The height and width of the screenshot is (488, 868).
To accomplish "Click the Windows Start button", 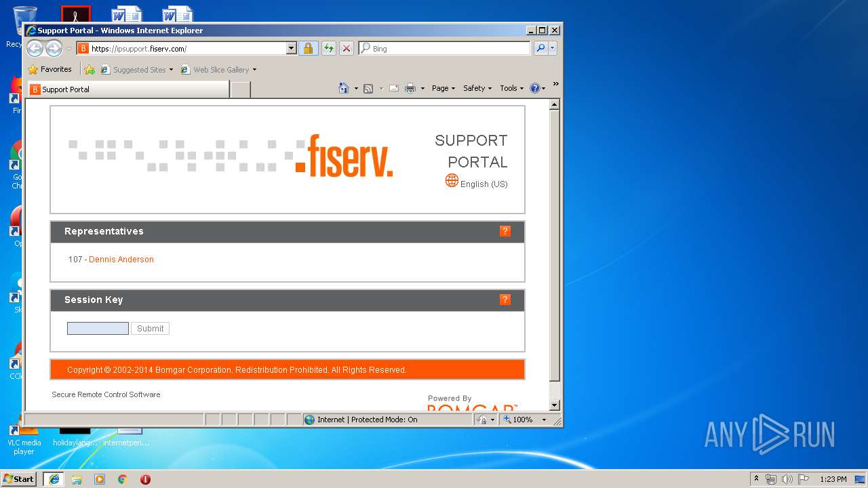I will (18, 479).
